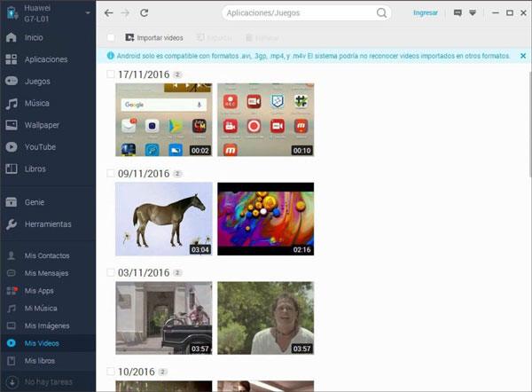
Task: Open the 03:57 truck video thumbnail
Action: (x=164, y=318)
